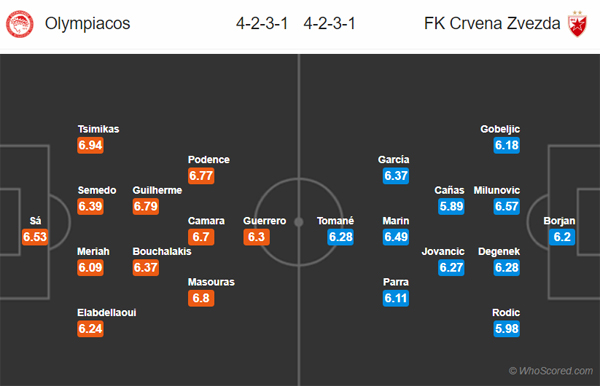Click Olympiacos 4-2-3-1 formation text
The width and height of the screenshot is (600, 386).
262,24
